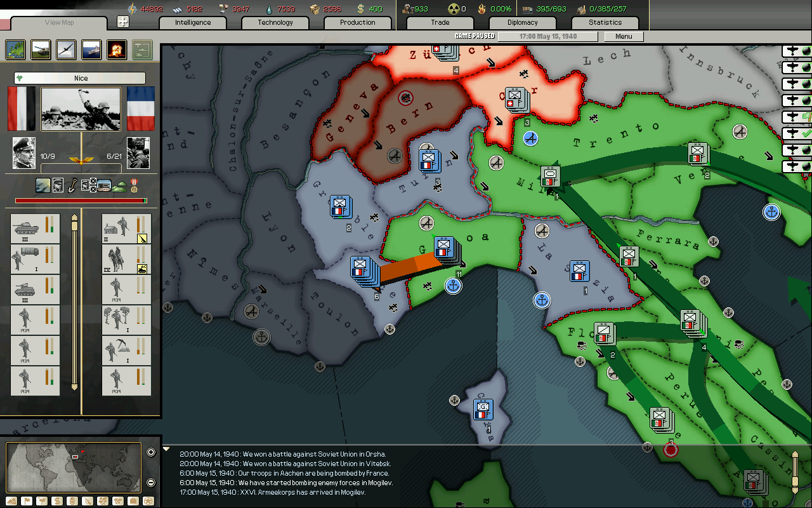
Task: Click the German flag in battle panel
Action: coord(22,109)
